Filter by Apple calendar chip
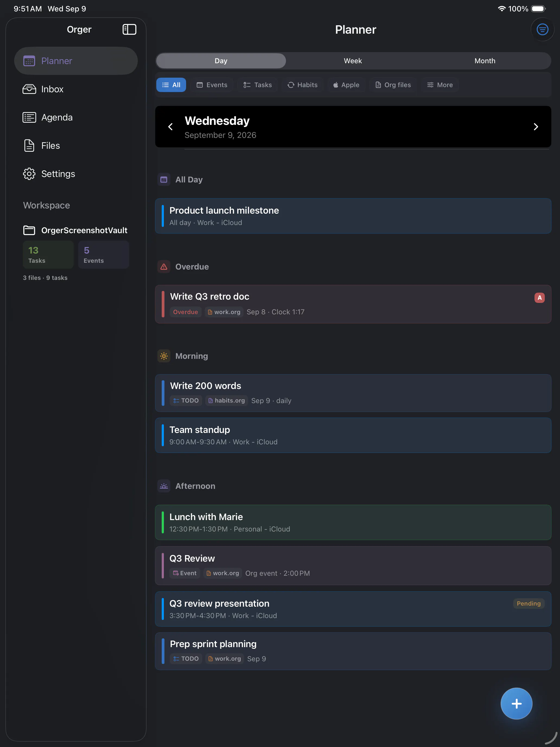The width and height of the screenshot is (560, 747). [x=346, y=85]
